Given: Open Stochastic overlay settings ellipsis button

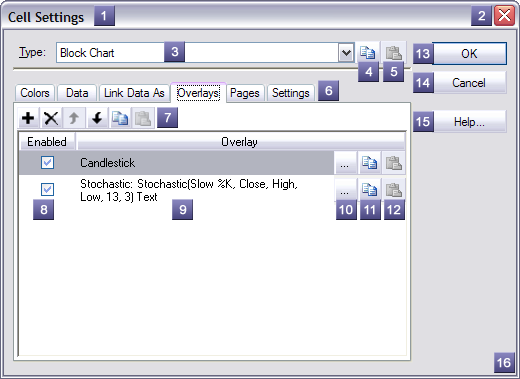Looking at the screenshot, I should point(345,190).
